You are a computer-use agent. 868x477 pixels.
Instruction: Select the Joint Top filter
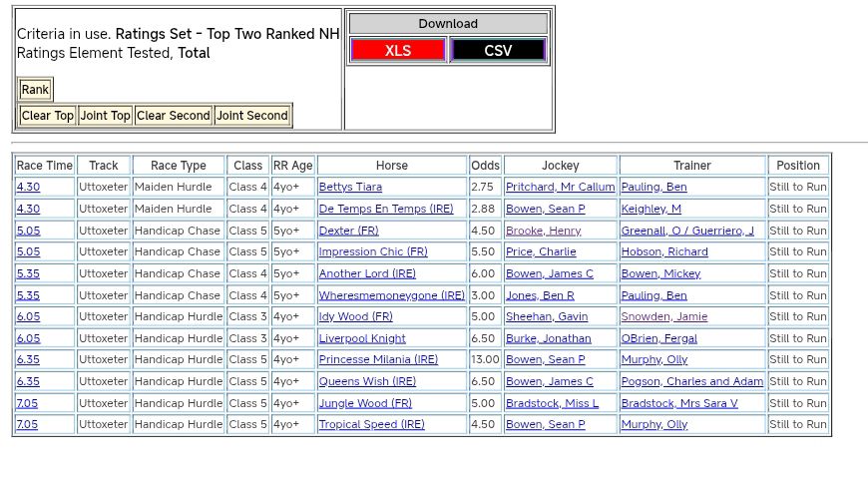point(105,116)
